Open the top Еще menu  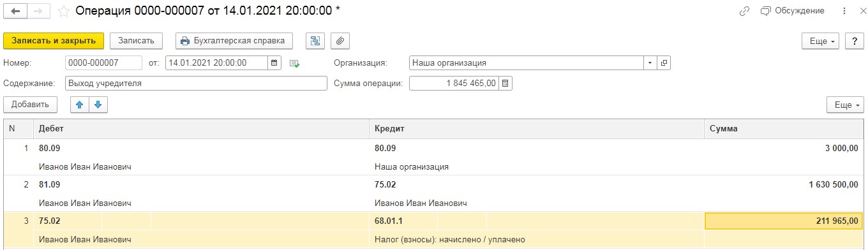click(822, 41)
